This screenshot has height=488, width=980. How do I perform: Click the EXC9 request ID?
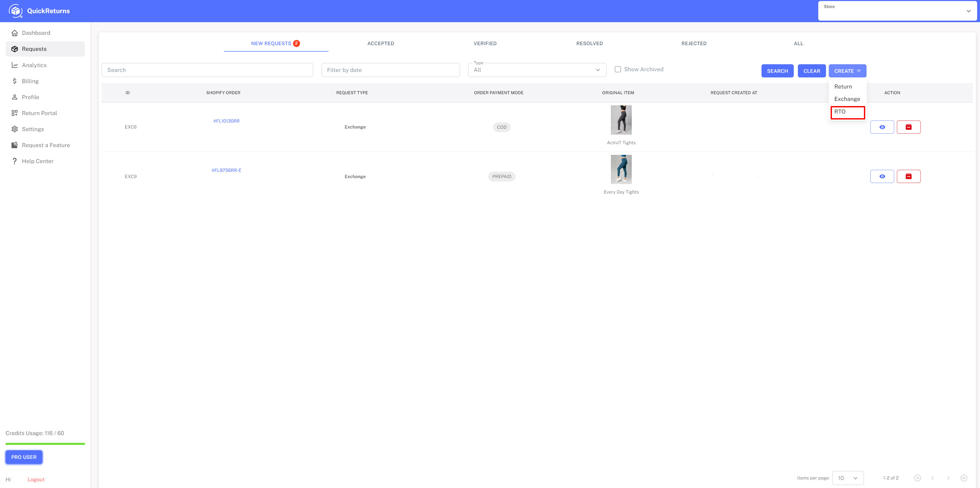(131, 176)
